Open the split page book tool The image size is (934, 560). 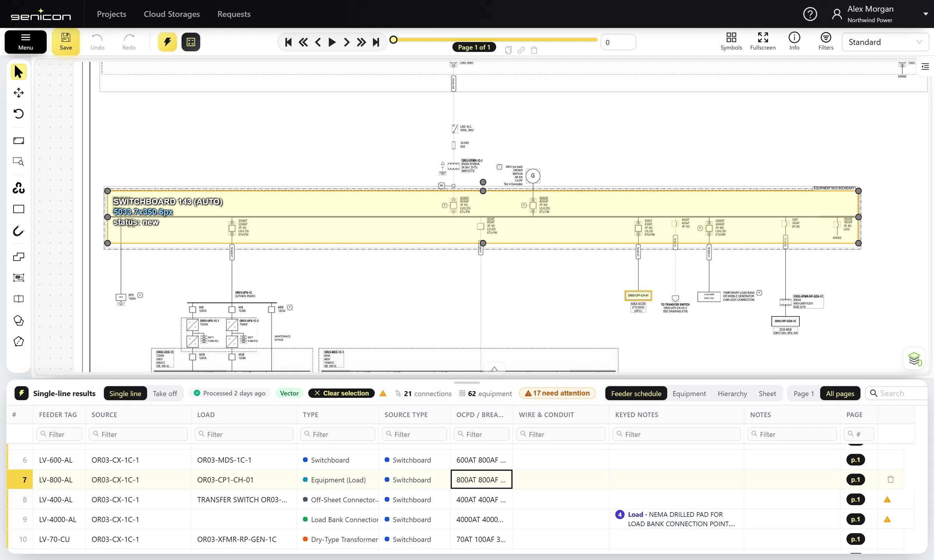tap(18, 299)
